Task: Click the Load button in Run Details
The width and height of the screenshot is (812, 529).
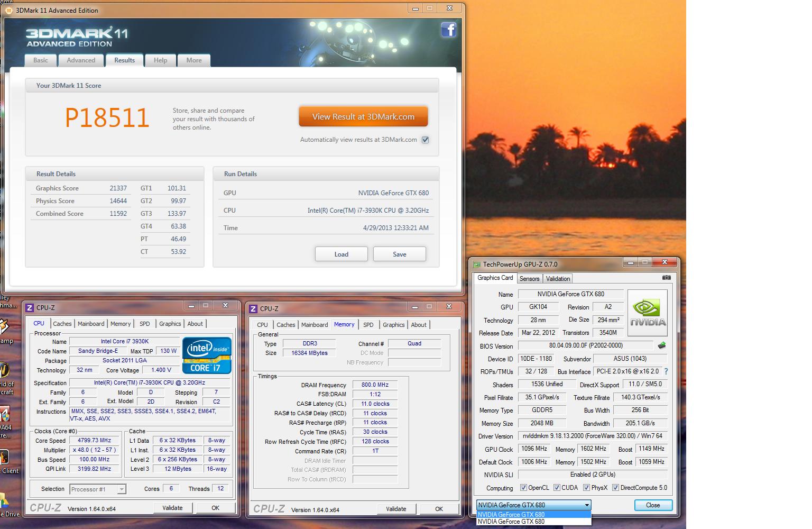Action: [342, 254]
